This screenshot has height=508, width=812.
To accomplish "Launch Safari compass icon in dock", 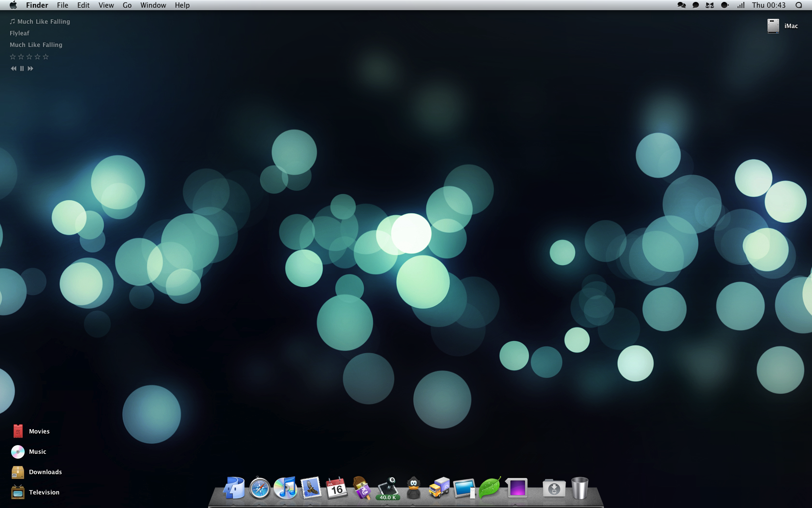I will [x=260, y=488].
